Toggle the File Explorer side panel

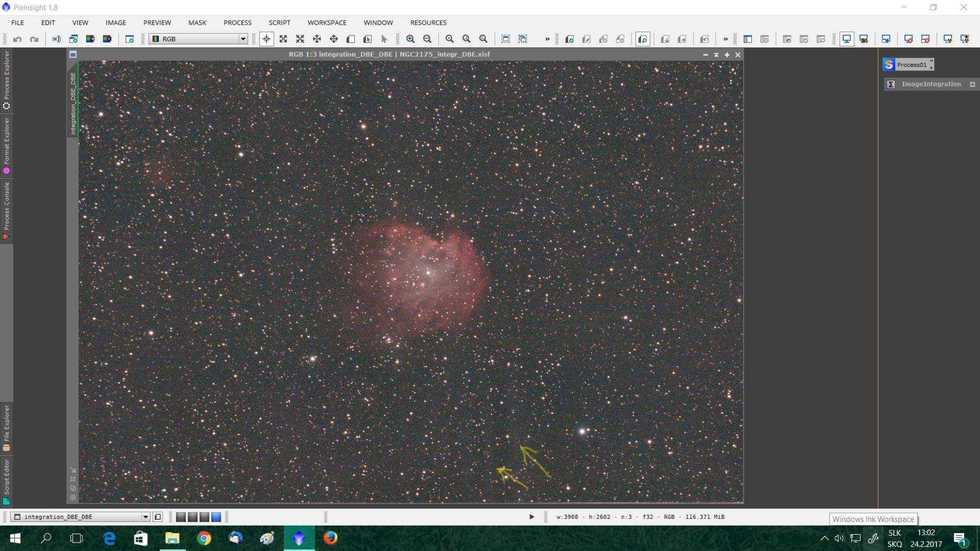pyautogui.click(x=7, y=425)
